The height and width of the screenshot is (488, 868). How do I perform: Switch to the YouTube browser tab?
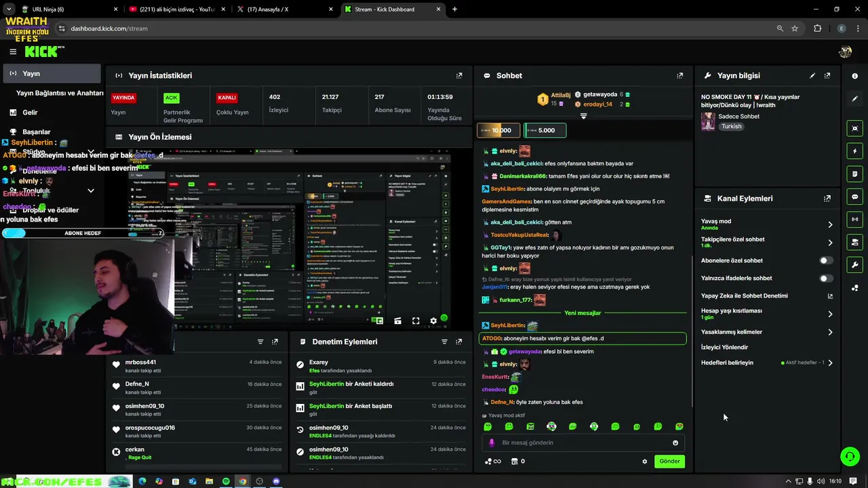pyautogui.click(x=178, y=9)
